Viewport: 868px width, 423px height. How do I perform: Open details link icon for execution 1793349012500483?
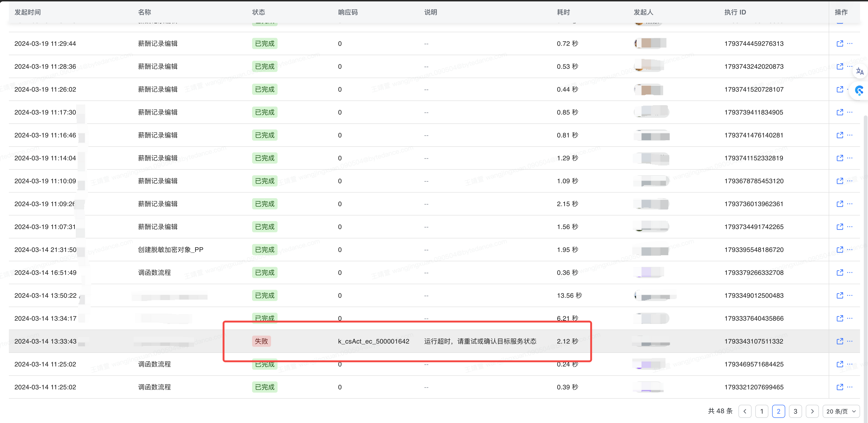[840, 295]
